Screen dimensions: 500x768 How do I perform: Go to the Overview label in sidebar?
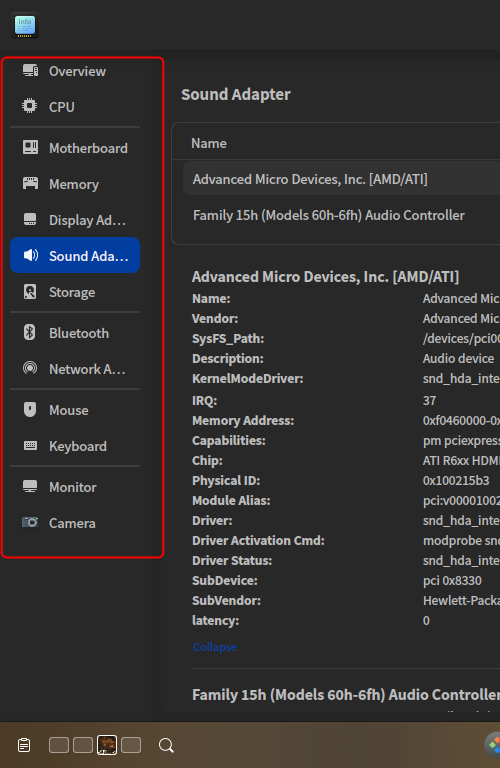(x=77, y=71)
